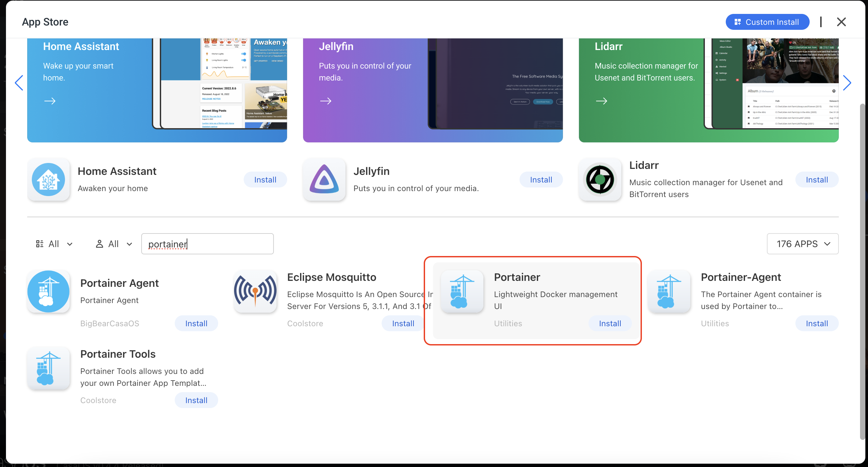Open the Jellyfin featured banner
Screen dimensions: 868x467
pyautogui.click(x=433, y=90)
